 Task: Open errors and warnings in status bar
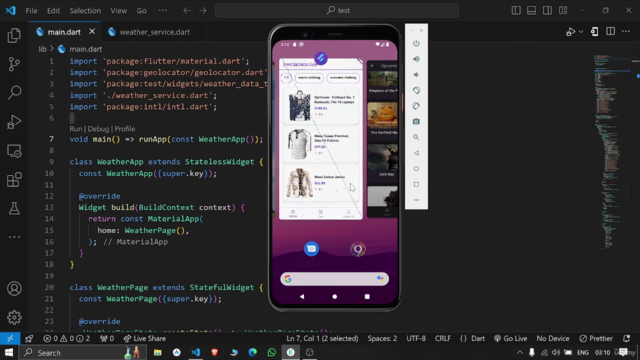click(x=66, y=338)
